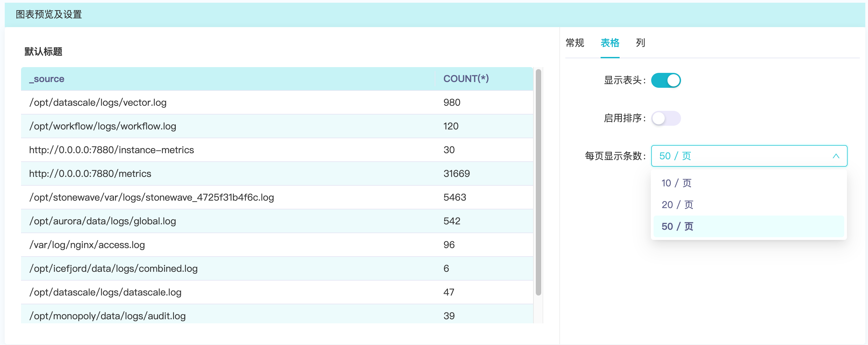Screen dimensions: 868x345
Task: Click the count value 6
Action: 446,268
